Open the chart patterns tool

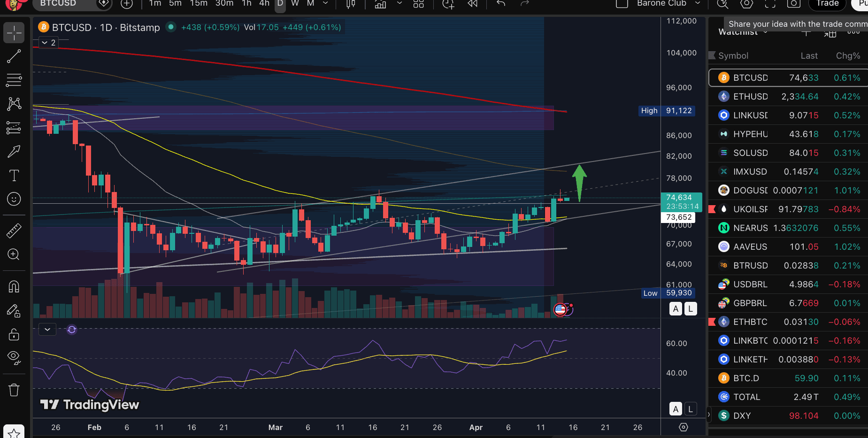point(14,104)
